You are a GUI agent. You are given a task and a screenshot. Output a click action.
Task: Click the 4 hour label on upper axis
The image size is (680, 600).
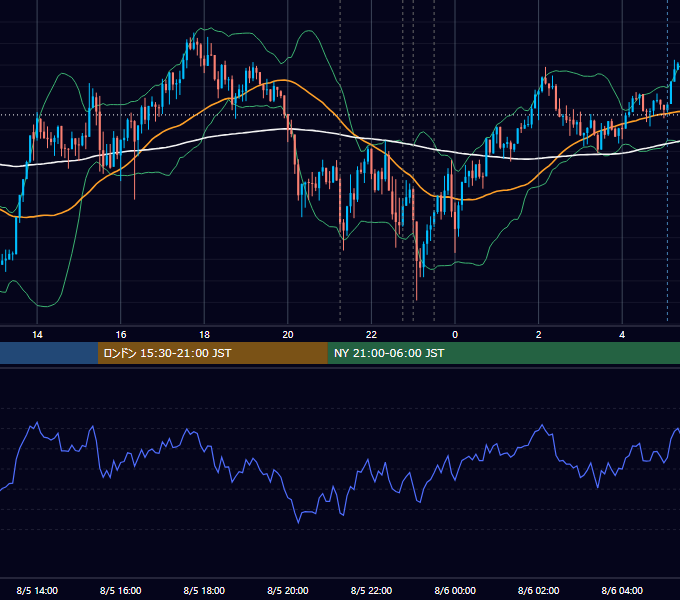[622, 335]
